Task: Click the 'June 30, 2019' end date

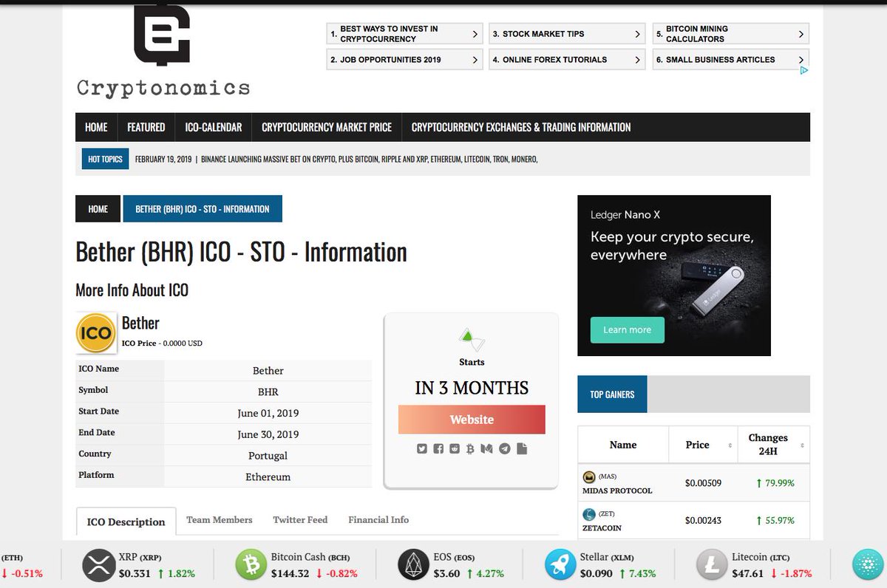Action: [268, 434]
